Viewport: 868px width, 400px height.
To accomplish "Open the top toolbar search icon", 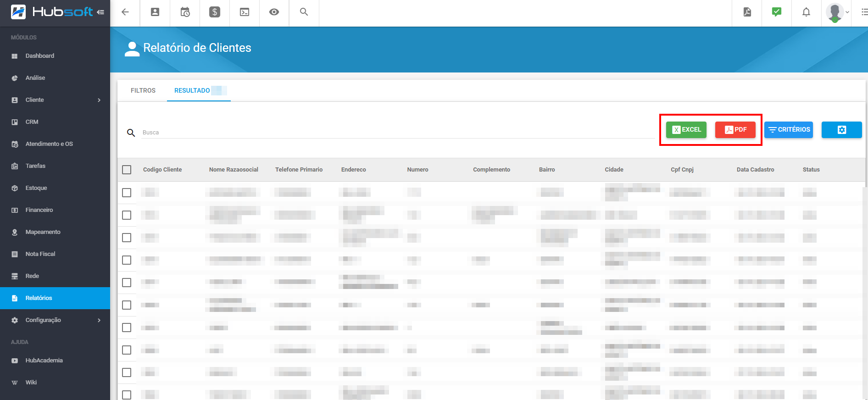I will (x=304, y=12).
